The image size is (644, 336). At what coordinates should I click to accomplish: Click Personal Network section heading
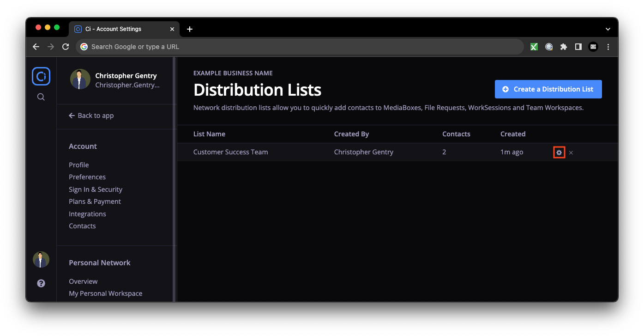(x=100, y=263)
